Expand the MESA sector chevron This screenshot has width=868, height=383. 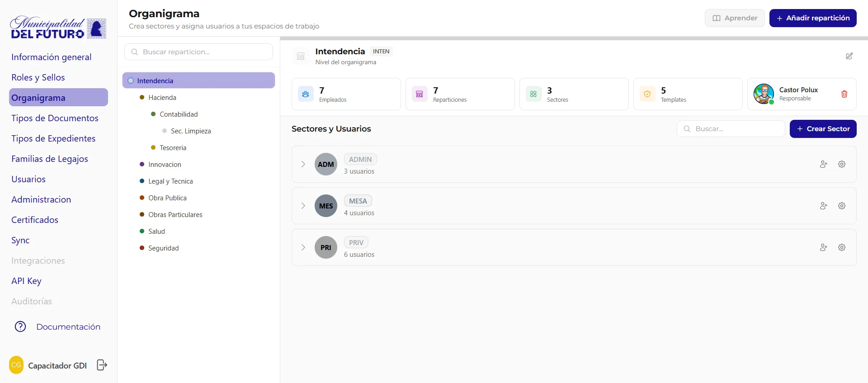(303, 206)
